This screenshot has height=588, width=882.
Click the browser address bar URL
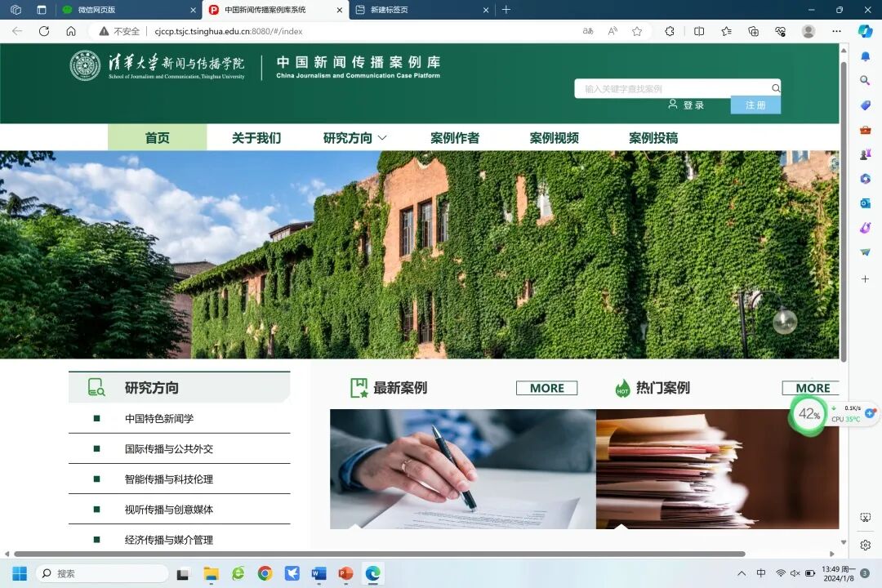coord(229,32)
